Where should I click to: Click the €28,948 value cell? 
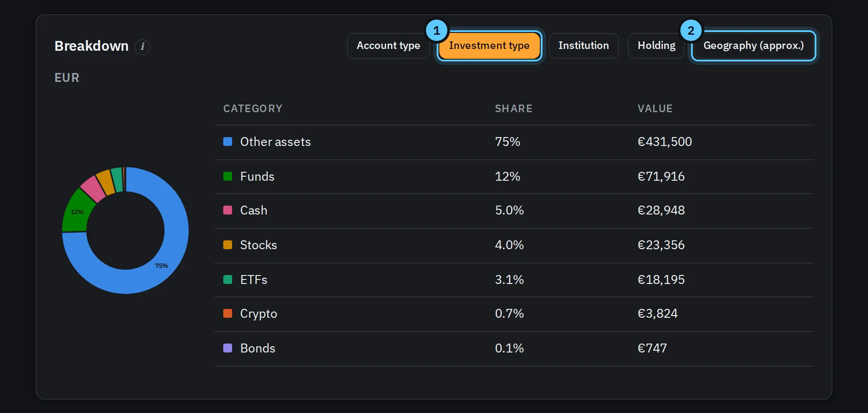pyautogui.click(x=661, y=210)
